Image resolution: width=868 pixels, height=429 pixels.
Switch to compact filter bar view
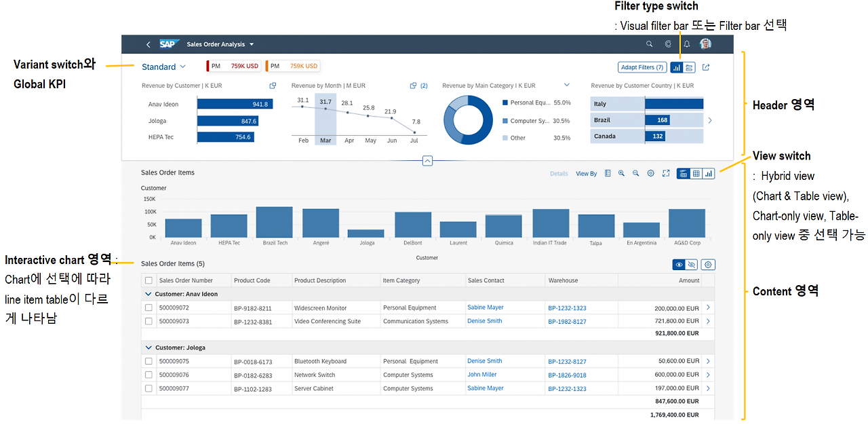pyautogui.click(x=689, y=67)
